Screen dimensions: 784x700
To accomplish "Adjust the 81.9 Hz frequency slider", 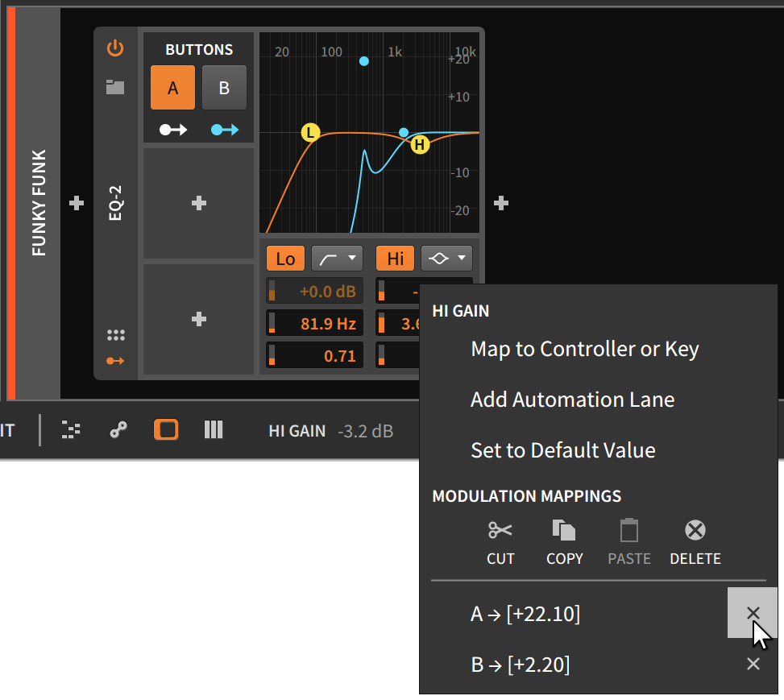I will (314, 323).
